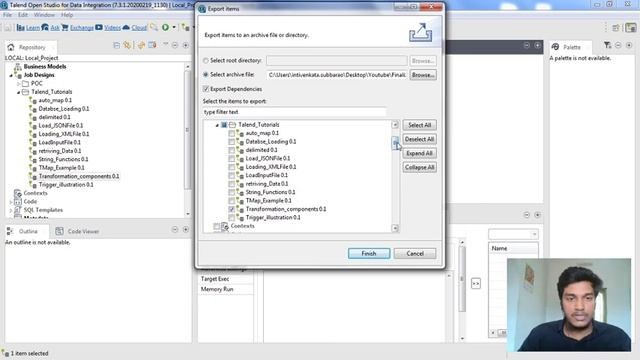Collapse Job Designs in Repository tree
Image resolution: width=640 pixels, height=360 pixels.
point(11,75)
